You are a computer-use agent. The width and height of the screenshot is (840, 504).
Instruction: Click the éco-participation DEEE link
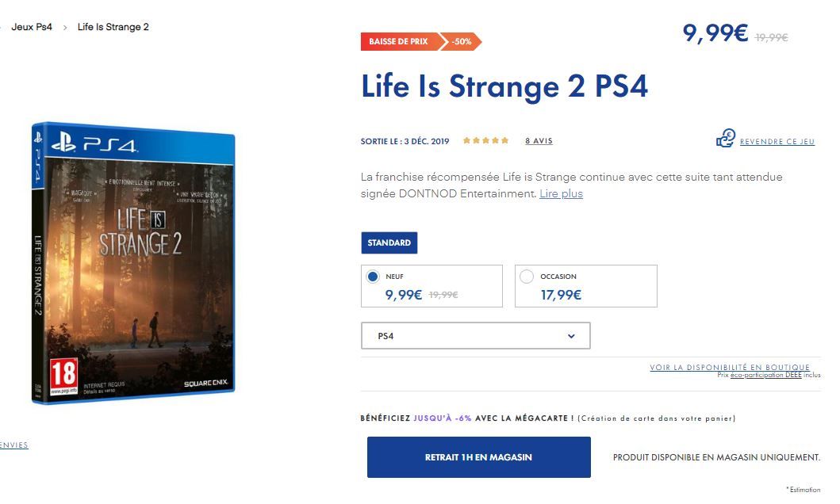point(766,375)
